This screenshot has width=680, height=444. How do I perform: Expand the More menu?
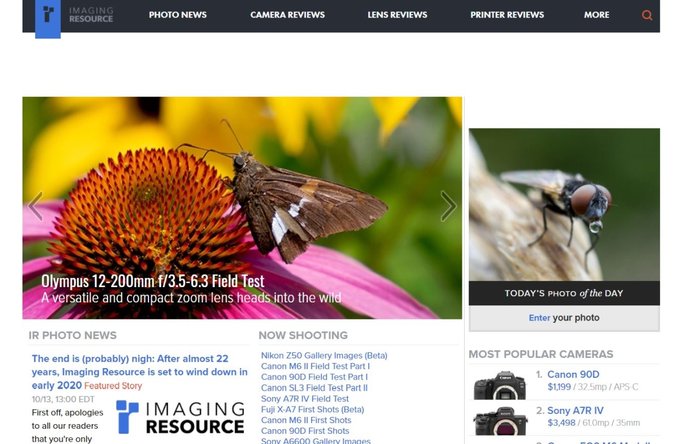pos(596,15)
